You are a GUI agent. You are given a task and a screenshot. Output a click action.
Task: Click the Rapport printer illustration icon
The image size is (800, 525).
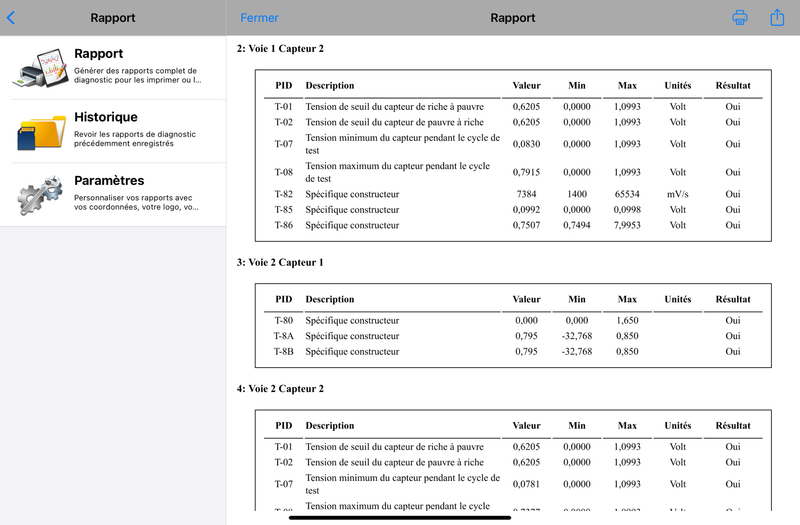click(41, 68)
